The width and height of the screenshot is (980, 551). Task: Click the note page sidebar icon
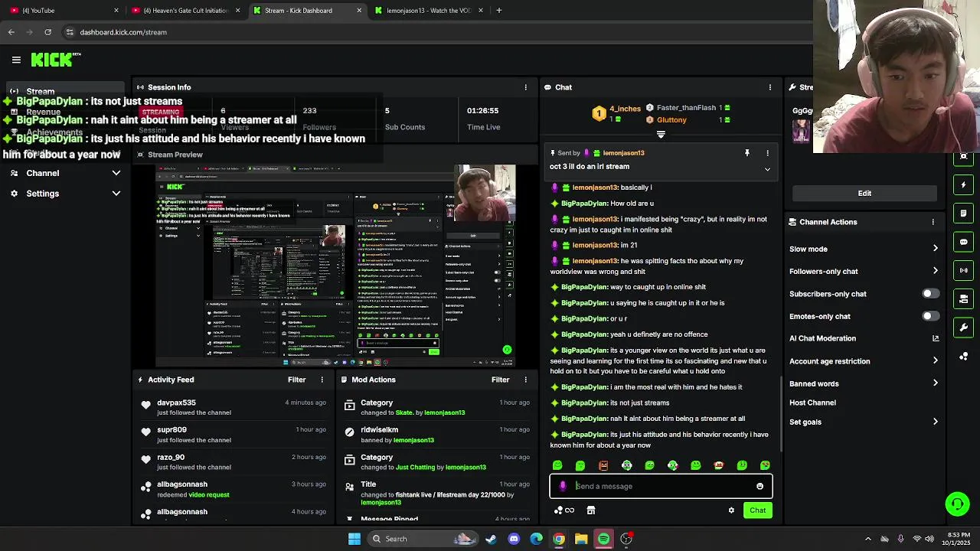(x=964, y=213)
